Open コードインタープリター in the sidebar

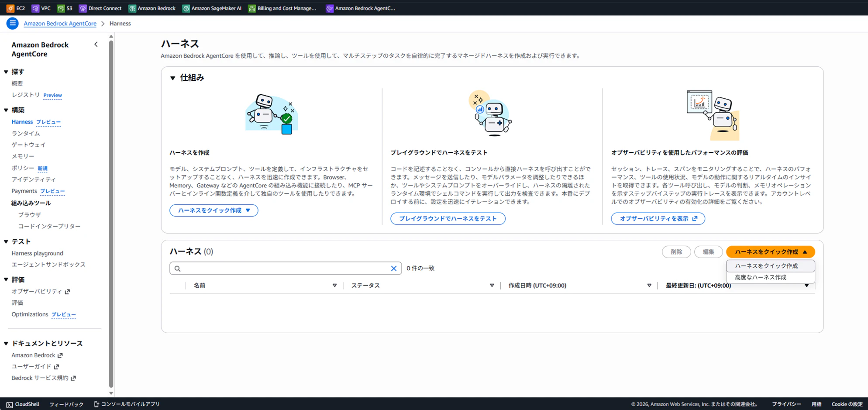pyautogui.click(x=49, y=226)
